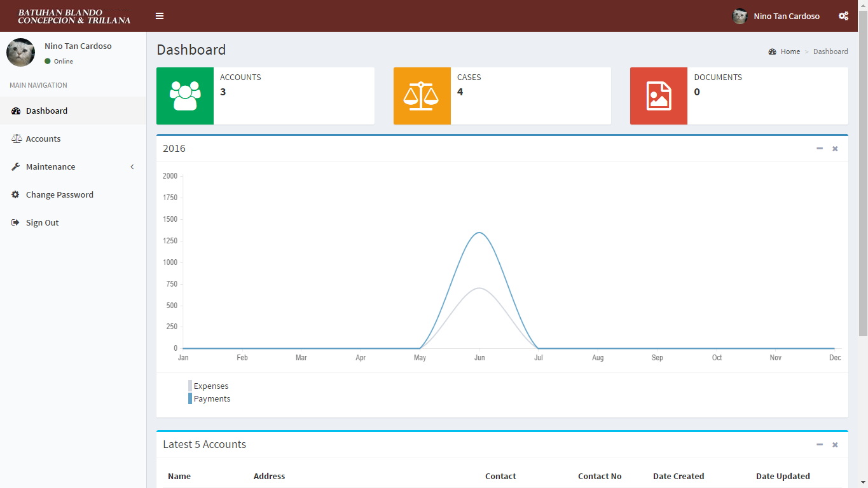Toggle the sidebar hamburger menu

(x=160, y=16)
